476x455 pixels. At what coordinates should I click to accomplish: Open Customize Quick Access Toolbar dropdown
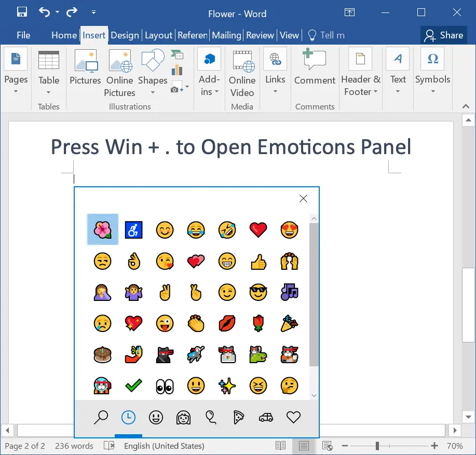point(93,12)
